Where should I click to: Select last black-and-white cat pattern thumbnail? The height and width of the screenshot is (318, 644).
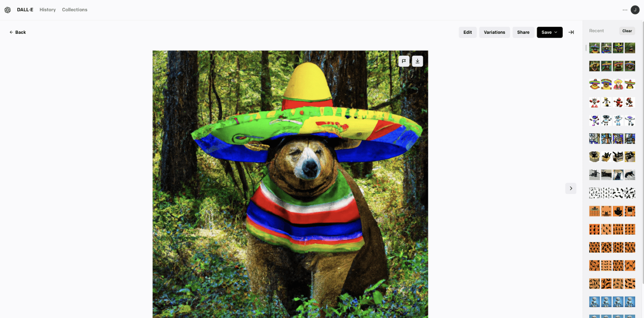[630, 193]
